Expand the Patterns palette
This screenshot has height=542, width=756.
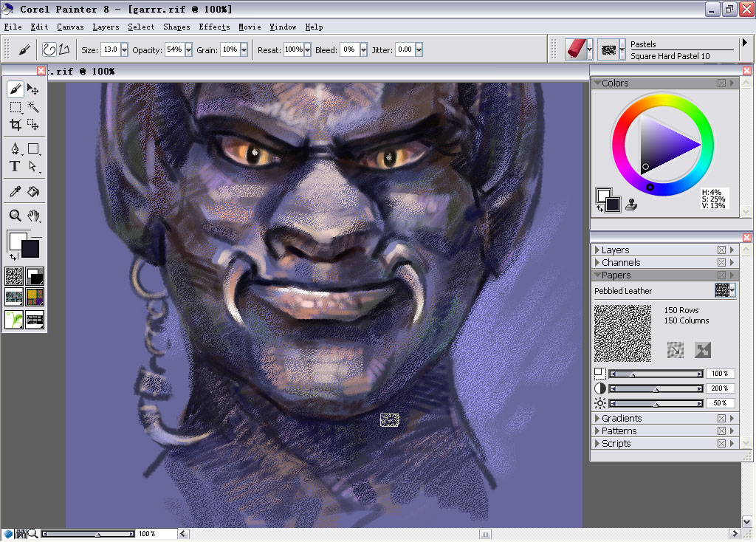[x=597, y=430]
